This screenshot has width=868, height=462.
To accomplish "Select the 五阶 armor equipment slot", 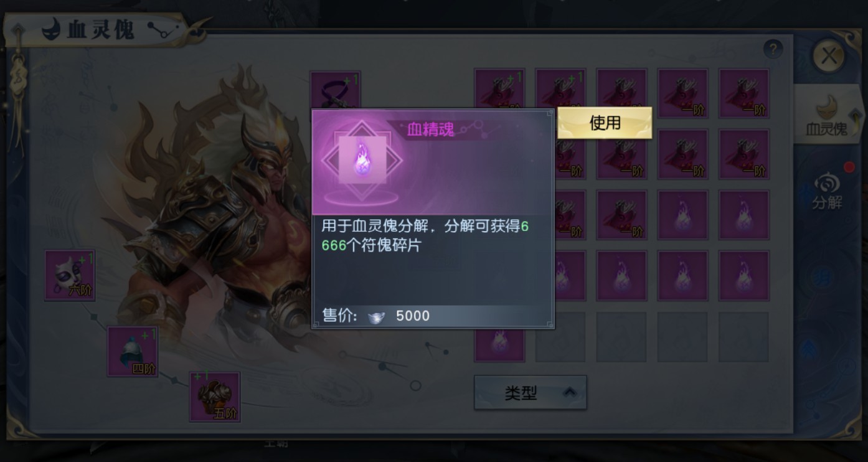I will (x=215, y=397).
